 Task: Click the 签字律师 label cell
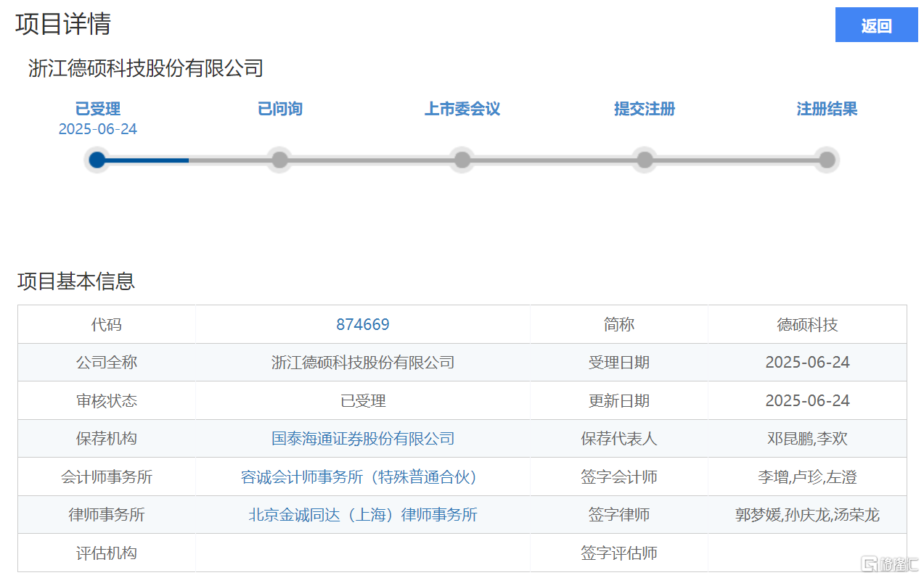pyautogui.click(x=619, y=515)
